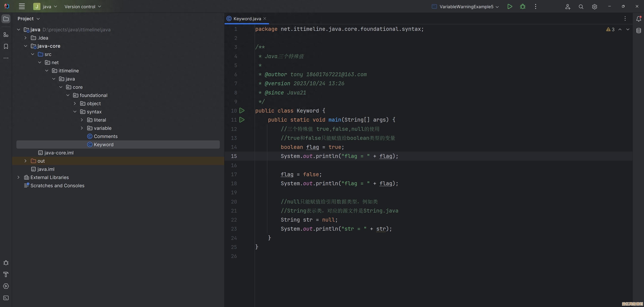644x307 pixels.
Task: Expand External Libraries
Action: click(x=18, y=177)
